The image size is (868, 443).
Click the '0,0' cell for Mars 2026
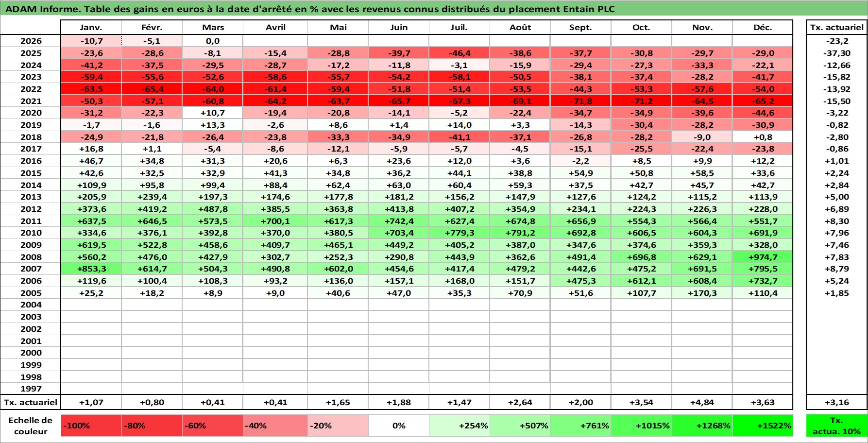(x=213, y=41)
